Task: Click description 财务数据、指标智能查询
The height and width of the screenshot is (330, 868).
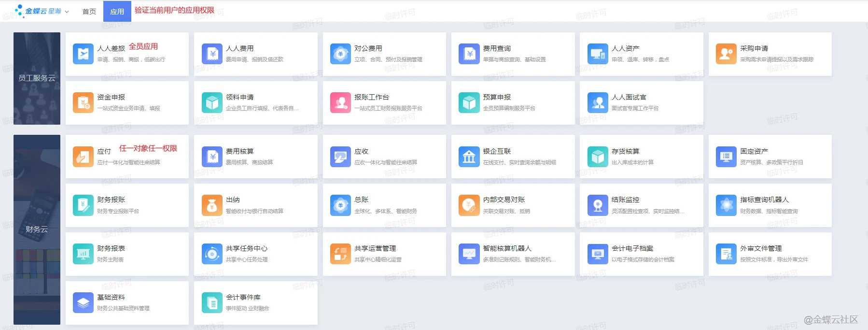Action: click(769, 211)
